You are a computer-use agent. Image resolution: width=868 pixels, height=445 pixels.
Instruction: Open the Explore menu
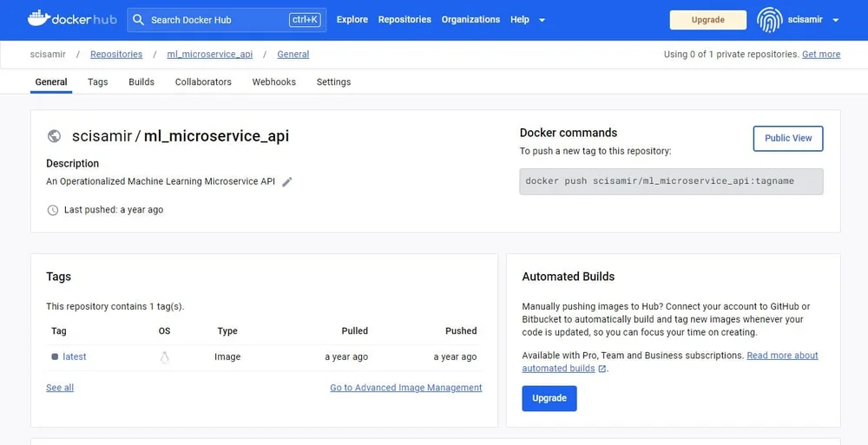[x=352, y=19]
